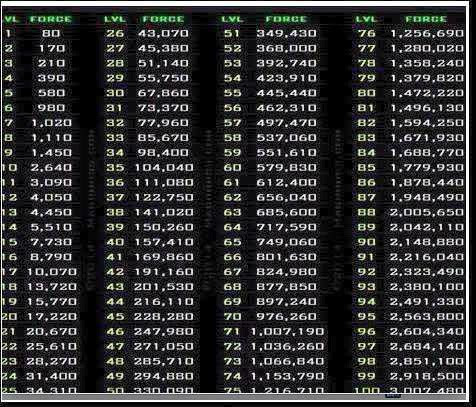The height and width of the screenshot is (407, 476).
Task: Click FORCE header above value 1,256,690
Action: 426,19
